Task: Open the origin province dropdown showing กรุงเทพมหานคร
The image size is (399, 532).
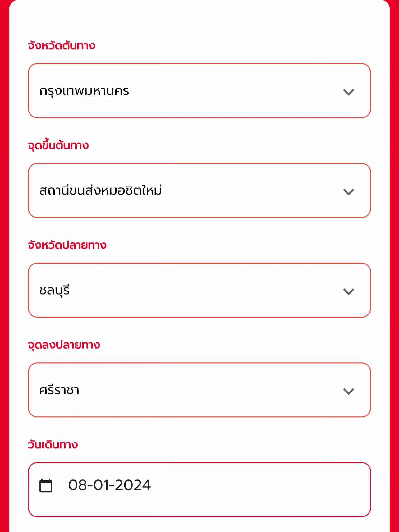Action: pos(199,91)
